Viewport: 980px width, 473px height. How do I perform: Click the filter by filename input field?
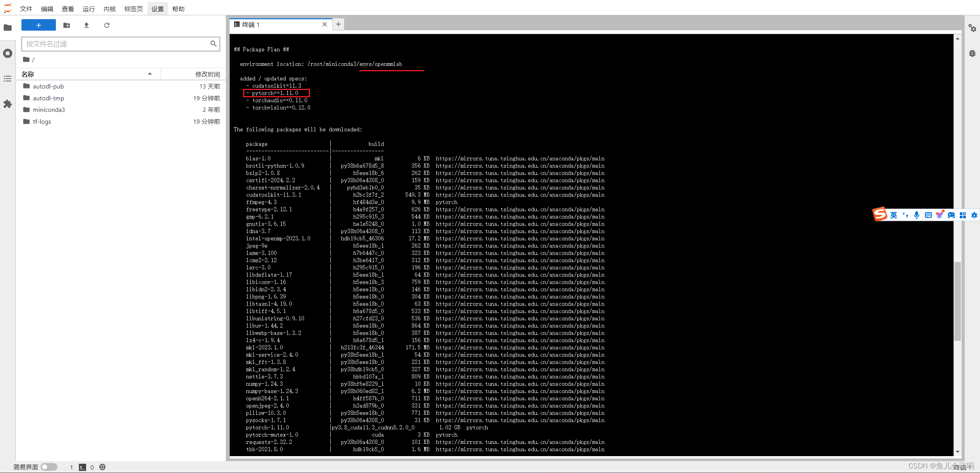pos(115,44)
